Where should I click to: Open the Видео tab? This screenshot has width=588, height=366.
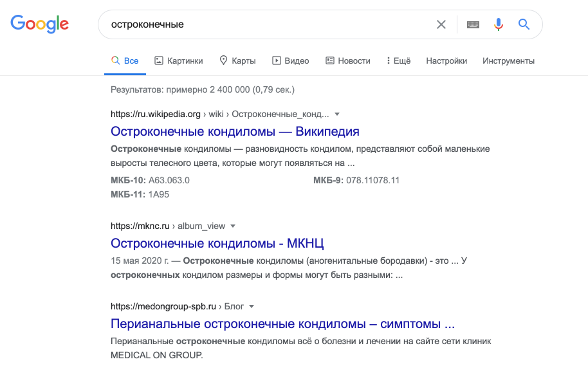click(x=290, y=60)
